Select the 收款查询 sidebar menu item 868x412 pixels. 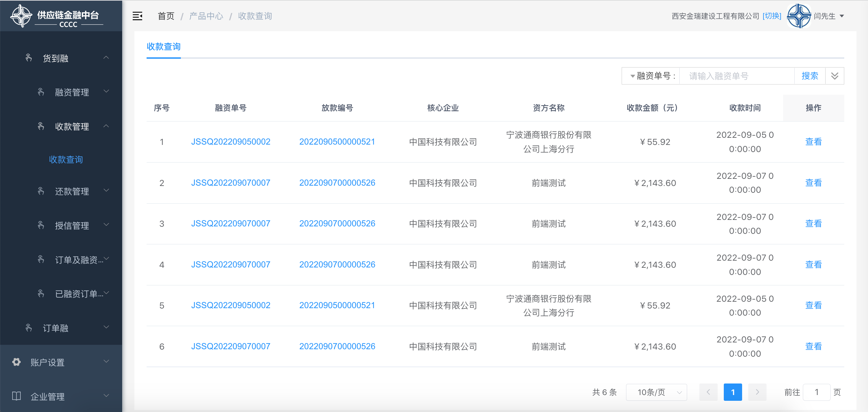[x=66, y=160]
